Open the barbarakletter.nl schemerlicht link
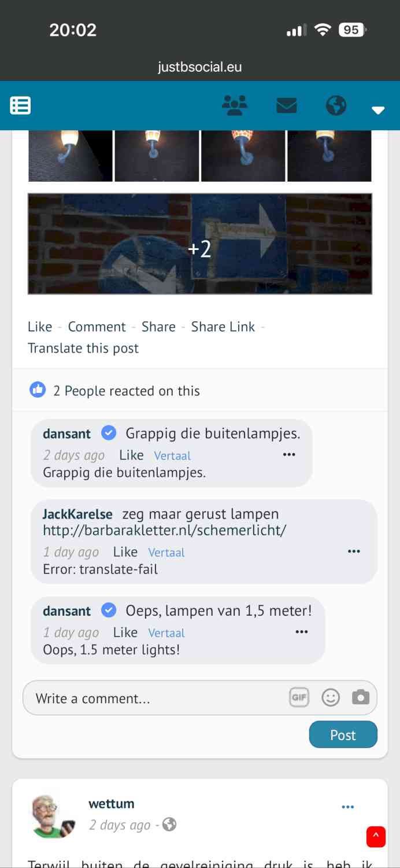 (x=165, y=530)
